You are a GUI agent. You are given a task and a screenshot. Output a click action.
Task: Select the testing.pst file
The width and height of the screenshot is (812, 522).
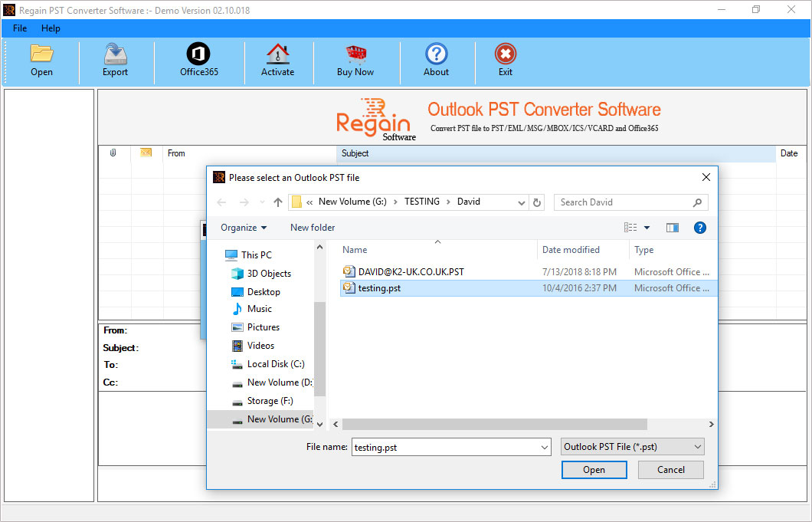(529, 288)
